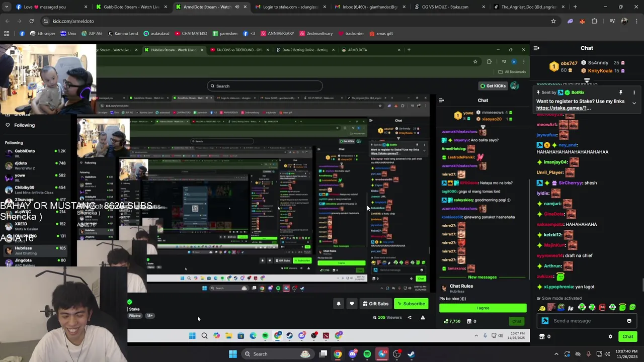
Task: Open Chrome three-dot menu
Action: click(x=636, y=21)
